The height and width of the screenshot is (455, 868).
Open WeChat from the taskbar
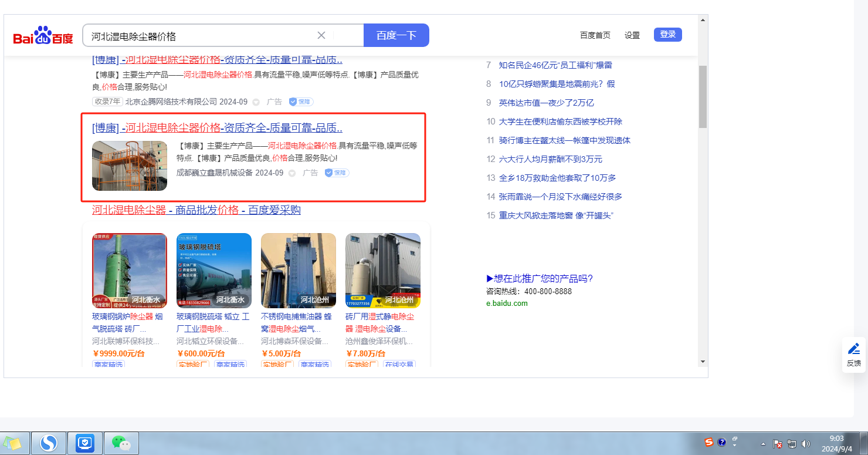click(121, 443)
